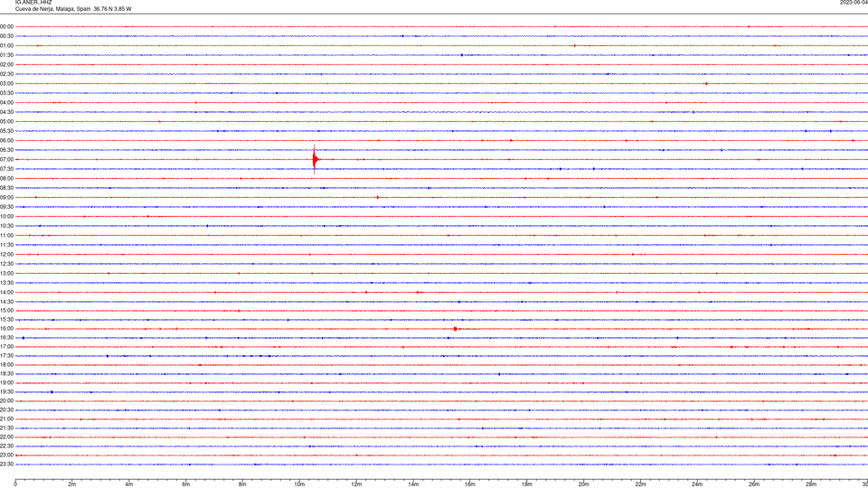Click the '01:30' time label

click(x=6, y=55)
